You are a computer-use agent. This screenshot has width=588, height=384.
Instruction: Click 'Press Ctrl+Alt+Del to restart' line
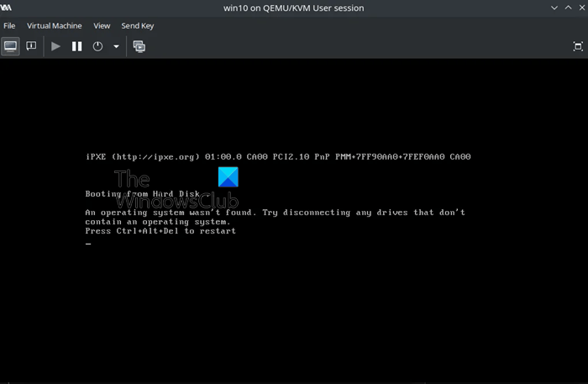pyautogui.click(x=160, y=231)
